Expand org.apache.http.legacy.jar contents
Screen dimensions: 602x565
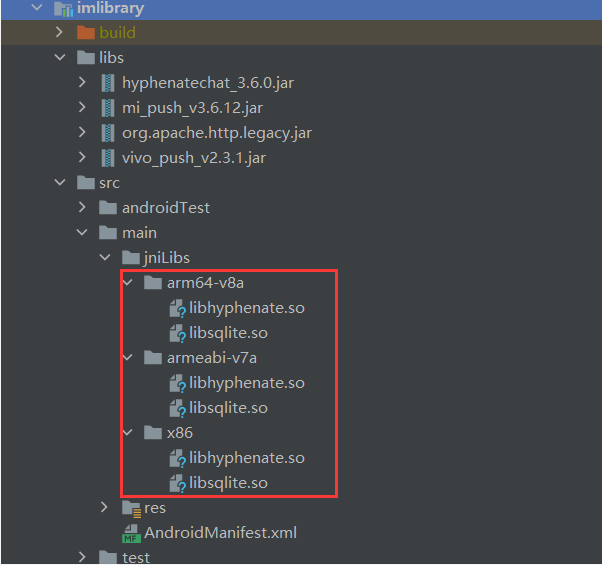click(x=82, y=132)
